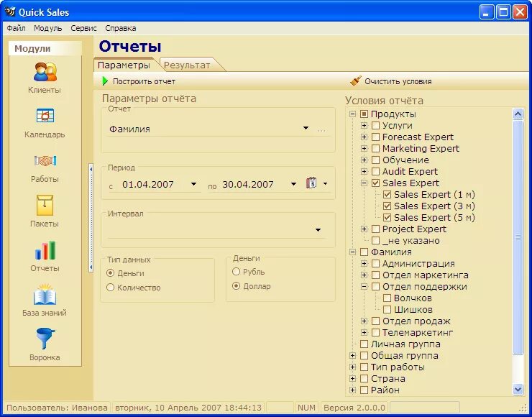Uncheck Sales Expert (1 м) checkbox
The height and width of the screenshot is (417, 532).
tap(387, 194)
